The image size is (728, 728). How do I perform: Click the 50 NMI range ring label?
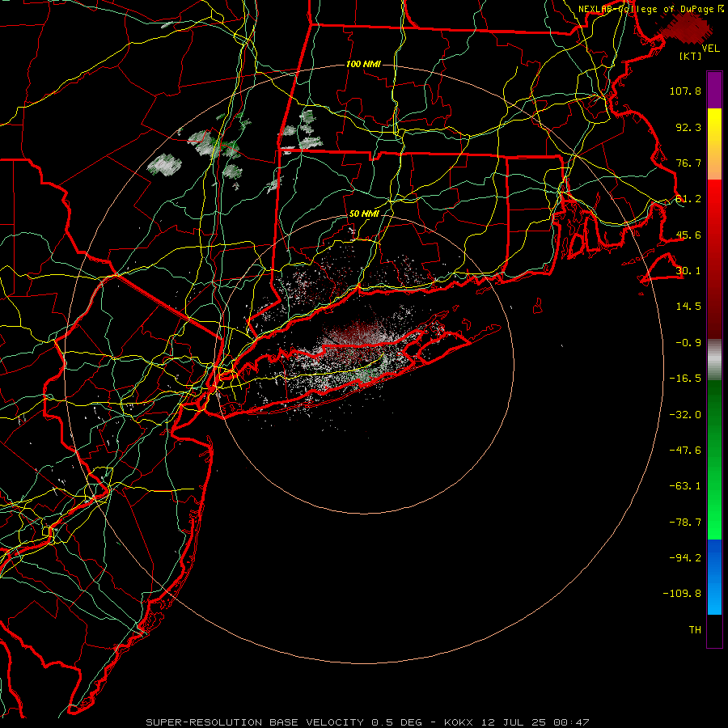point(364,214)
